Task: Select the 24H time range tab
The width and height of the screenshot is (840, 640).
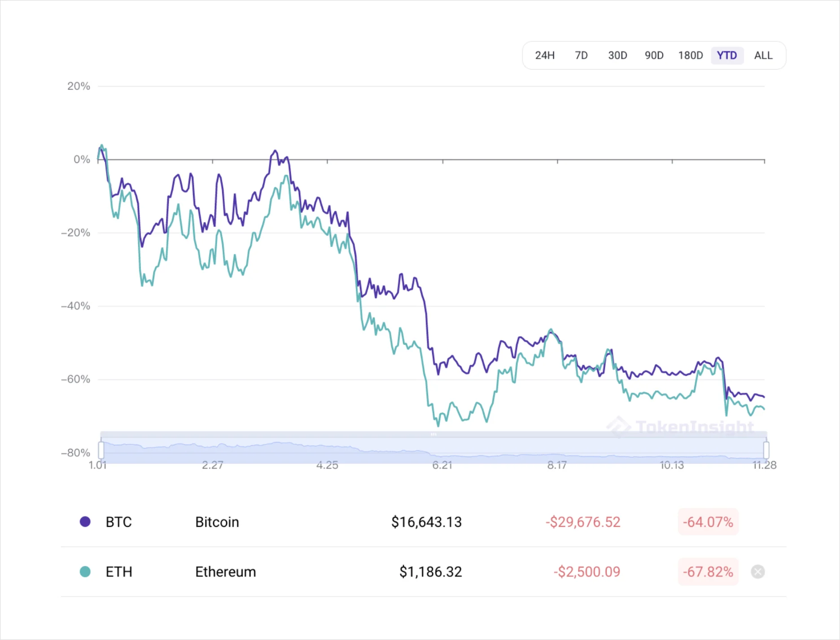Action: coord(545,55)
